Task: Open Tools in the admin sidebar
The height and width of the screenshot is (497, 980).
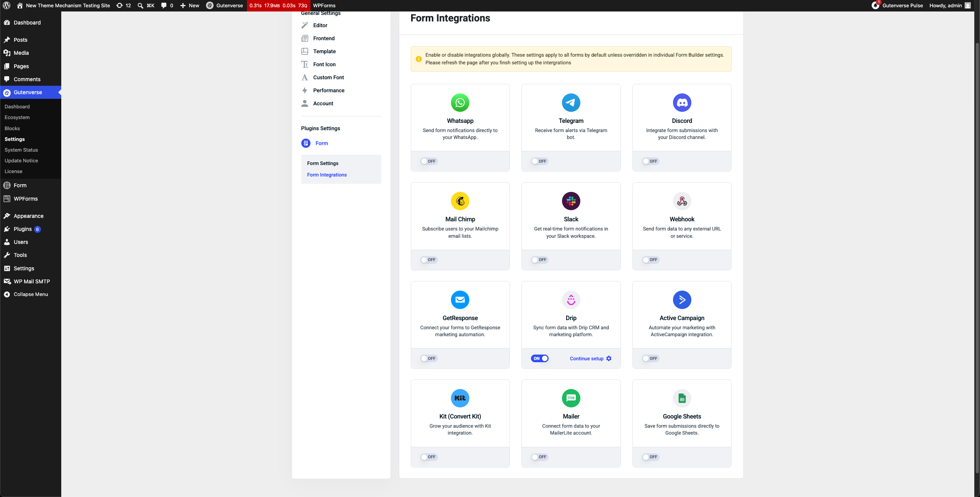Action: point(31,255)
